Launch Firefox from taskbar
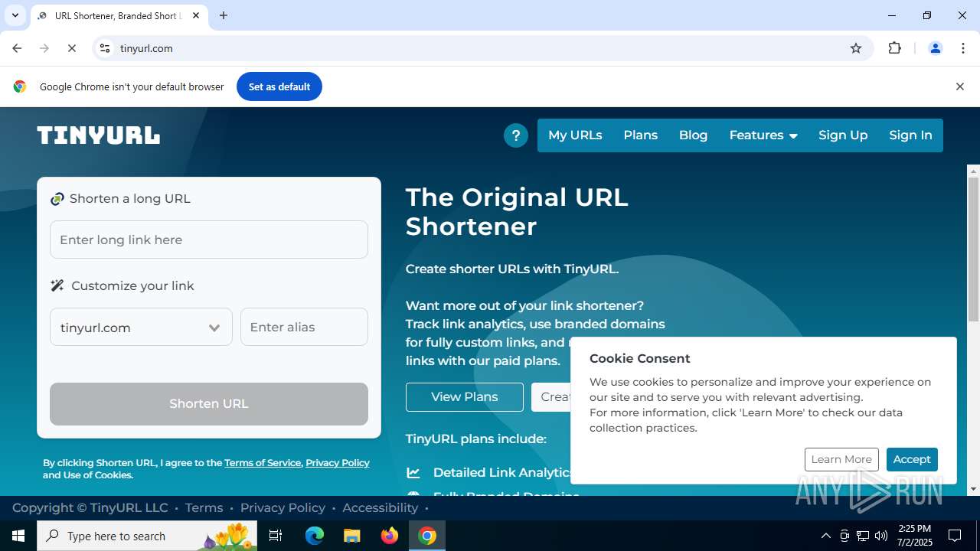980x551 pixels. pyautogui.click(x=390, y=536)
